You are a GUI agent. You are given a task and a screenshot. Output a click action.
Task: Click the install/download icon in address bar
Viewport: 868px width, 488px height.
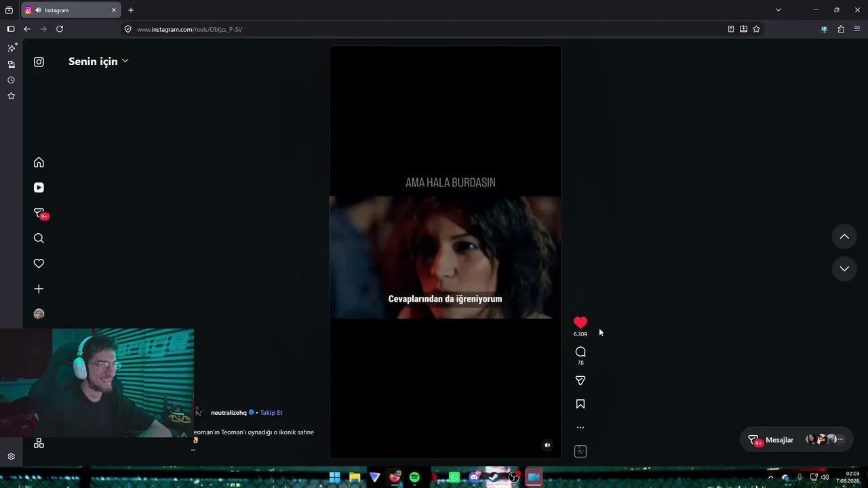744,29
